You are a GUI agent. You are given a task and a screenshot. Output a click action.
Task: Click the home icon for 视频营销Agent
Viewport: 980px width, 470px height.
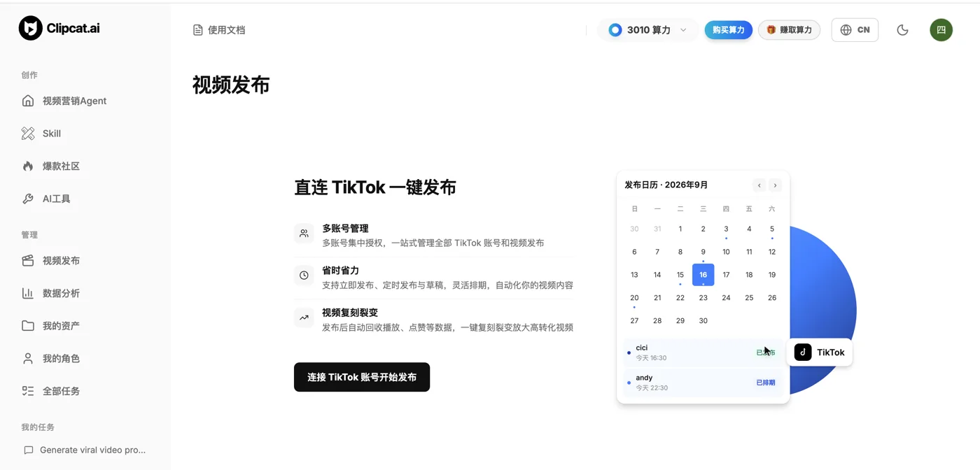(28, 101)
